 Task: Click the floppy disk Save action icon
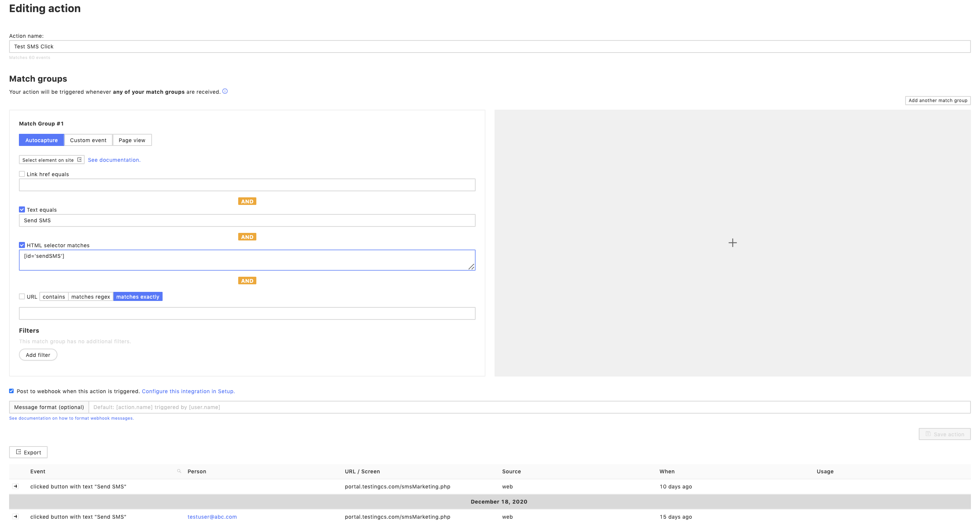(x=928, y=434)
